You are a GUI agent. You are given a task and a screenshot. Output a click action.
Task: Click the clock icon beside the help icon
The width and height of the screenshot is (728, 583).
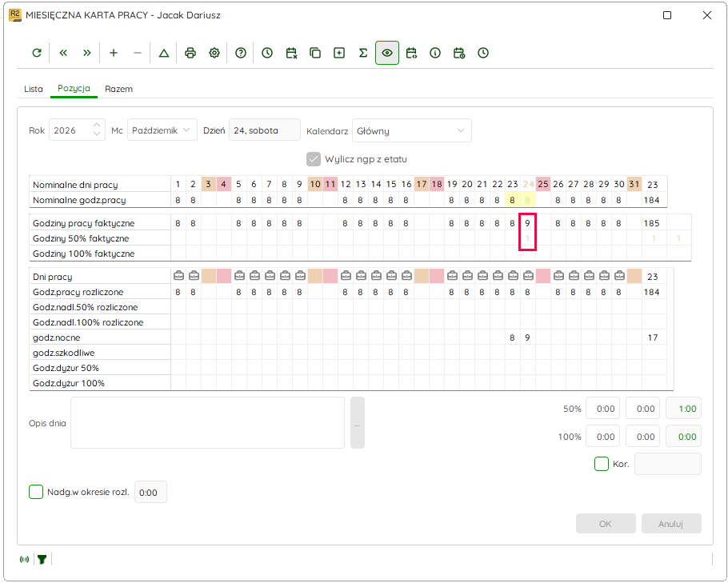click(267, 53)
